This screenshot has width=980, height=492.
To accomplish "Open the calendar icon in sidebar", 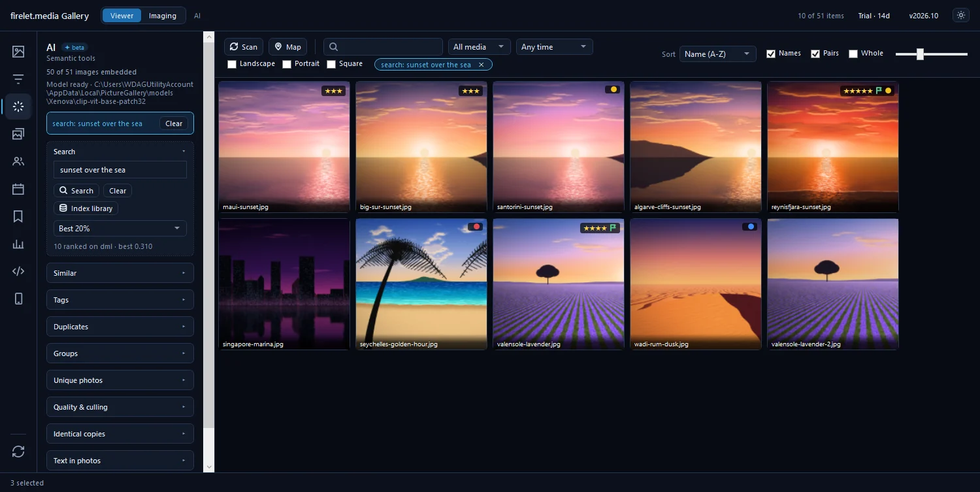I will [18, 189].
